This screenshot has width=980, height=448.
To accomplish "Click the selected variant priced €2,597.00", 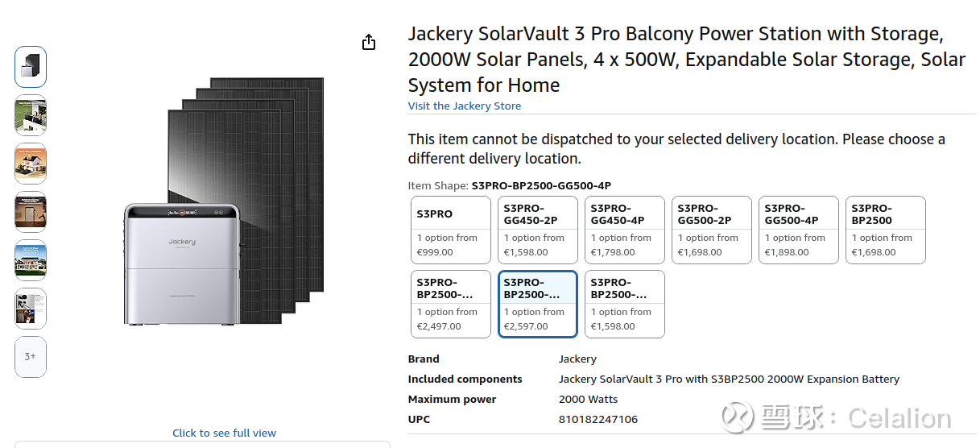I will (x=538, y=304).
